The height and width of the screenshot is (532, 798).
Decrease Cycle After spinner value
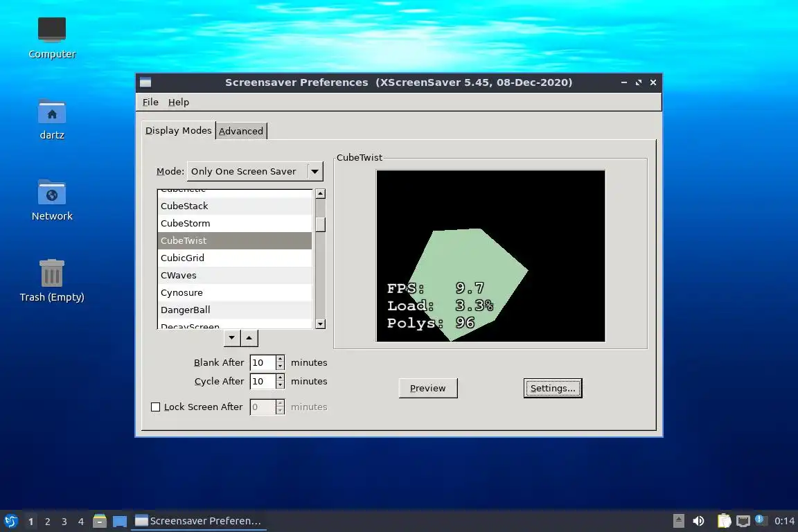[280, 385]
